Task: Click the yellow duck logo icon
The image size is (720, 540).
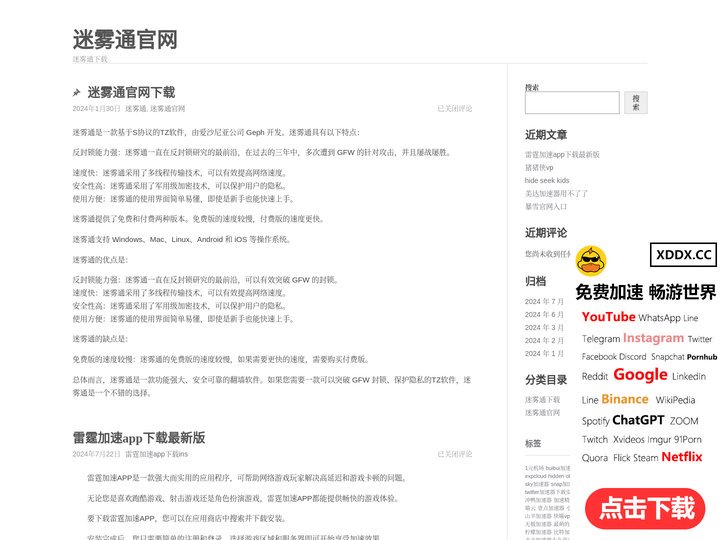Action: click(x=591, y=261)
